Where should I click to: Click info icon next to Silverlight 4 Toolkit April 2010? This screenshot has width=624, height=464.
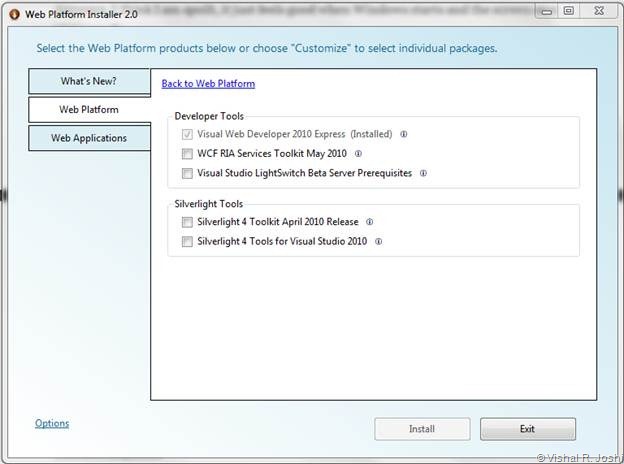[x=370, y=222]
